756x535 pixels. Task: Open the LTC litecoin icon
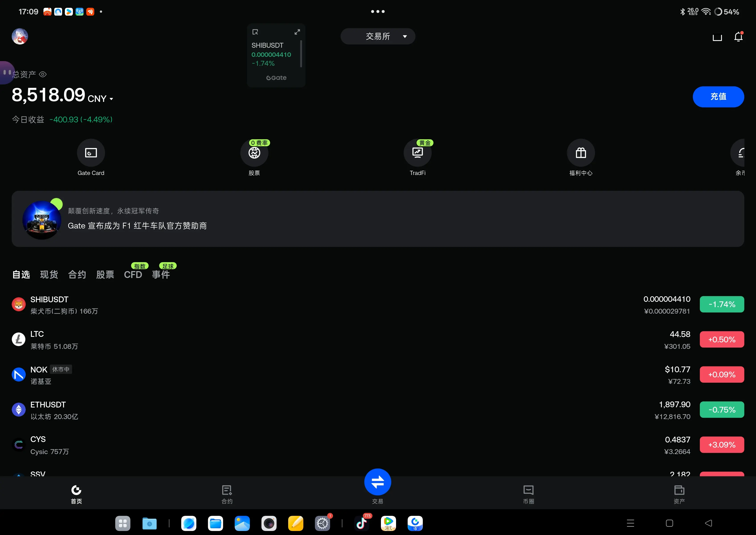coord(19,339)
